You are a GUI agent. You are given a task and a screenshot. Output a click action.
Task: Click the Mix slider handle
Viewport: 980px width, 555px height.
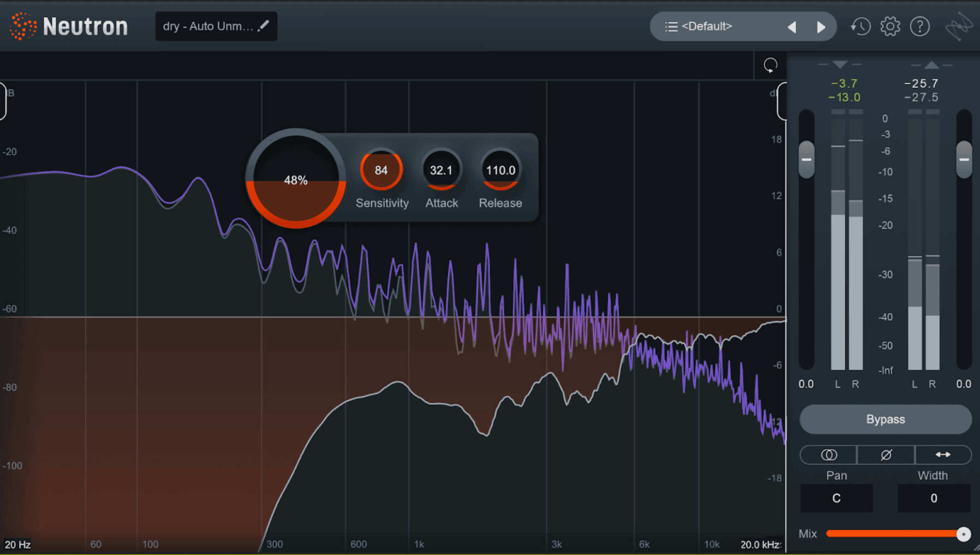[964, 534]
